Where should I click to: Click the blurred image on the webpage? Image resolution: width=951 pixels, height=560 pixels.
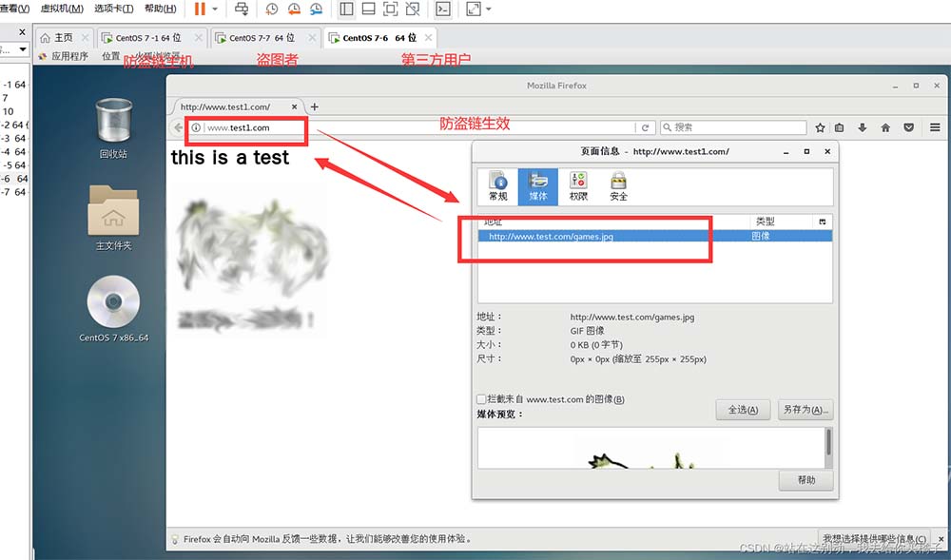[x=251, y=261]
